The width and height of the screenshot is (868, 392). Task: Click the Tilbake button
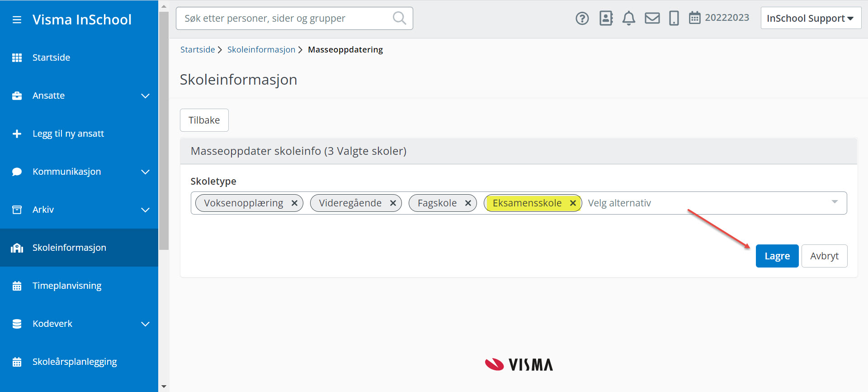204,120
